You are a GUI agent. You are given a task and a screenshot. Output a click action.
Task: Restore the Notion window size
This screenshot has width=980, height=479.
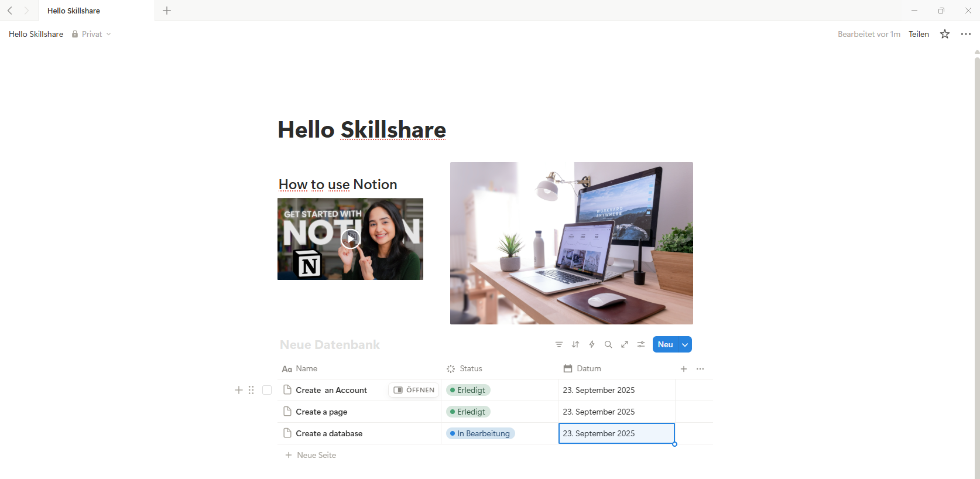coord(941,11)
